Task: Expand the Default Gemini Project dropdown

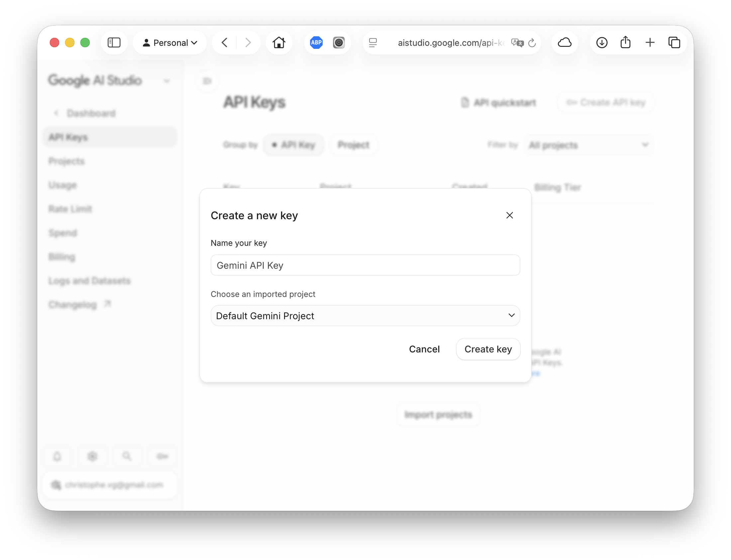Action: [365, 316]
